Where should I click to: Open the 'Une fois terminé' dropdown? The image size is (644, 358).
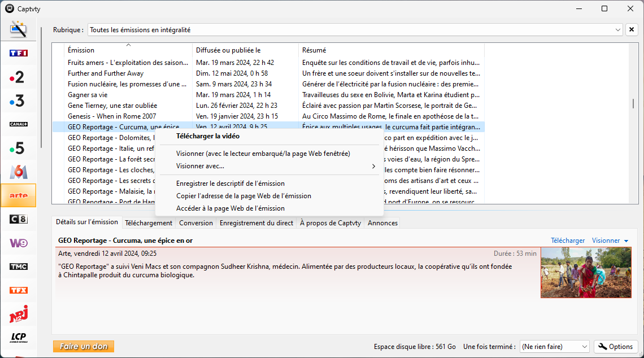[x=555, y=347]
